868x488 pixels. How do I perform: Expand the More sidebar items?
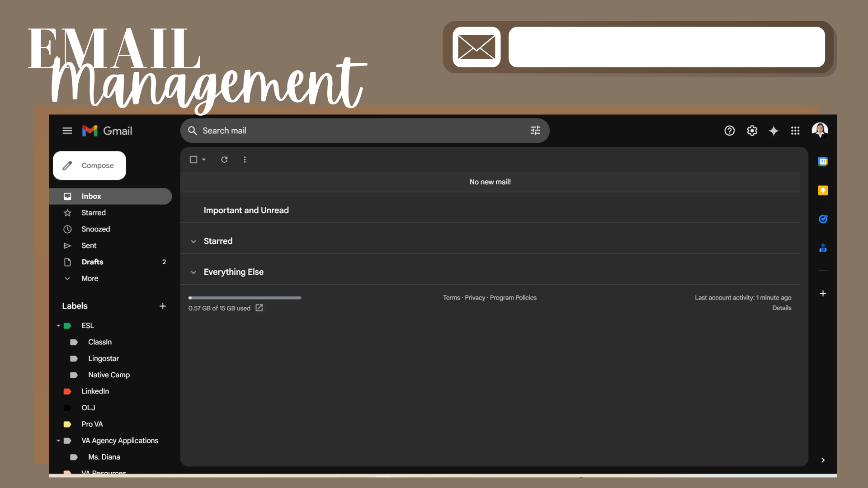point(90,278)
